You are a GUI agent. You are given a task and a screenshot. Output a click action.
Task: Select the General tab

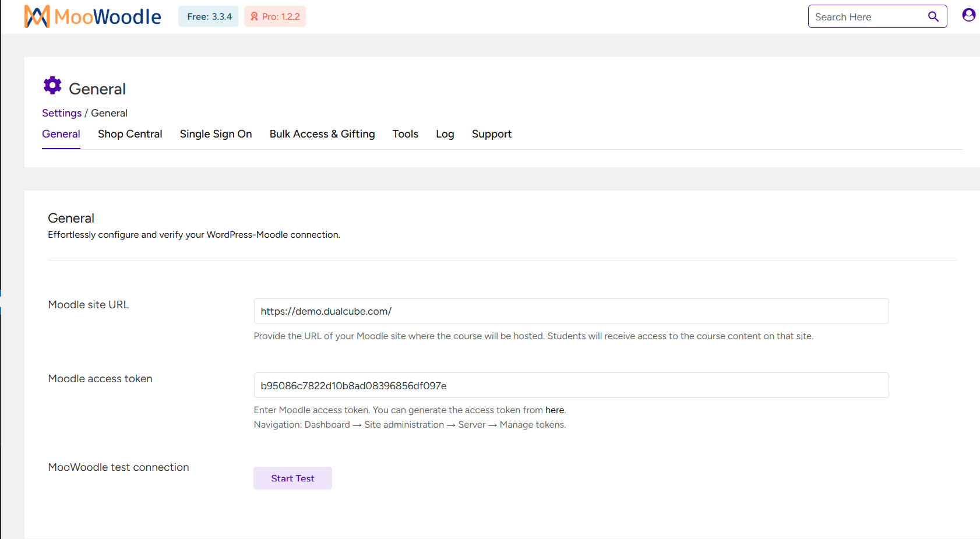tap(61, 134)
